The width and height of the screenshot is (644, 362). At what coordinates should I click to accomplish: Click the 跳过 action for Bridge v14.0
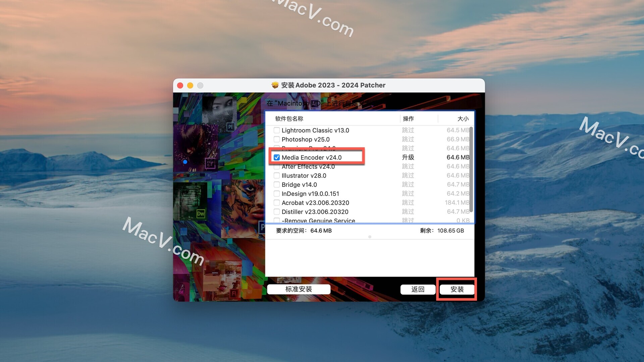(x=408, y=184)
